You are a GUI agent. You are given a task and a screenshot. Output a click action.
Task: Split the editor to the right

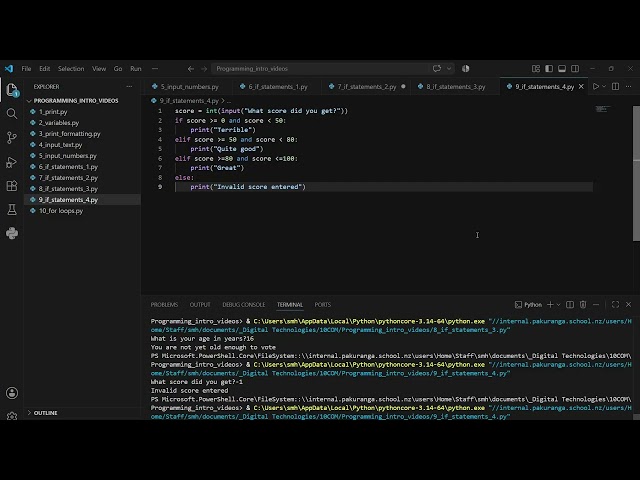coord(616,87)
